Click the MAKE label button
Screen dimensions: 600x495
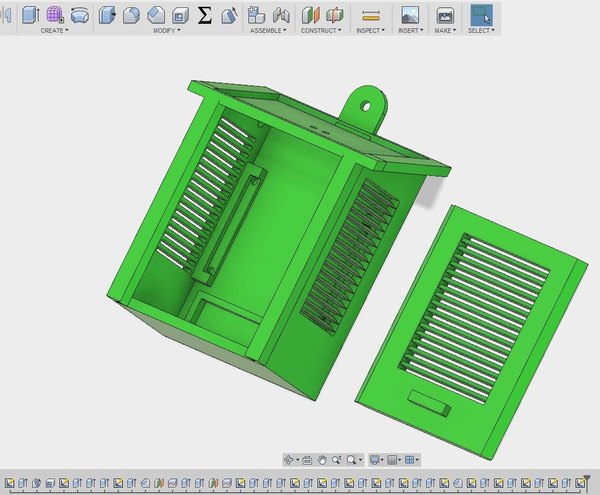point(445,30)
